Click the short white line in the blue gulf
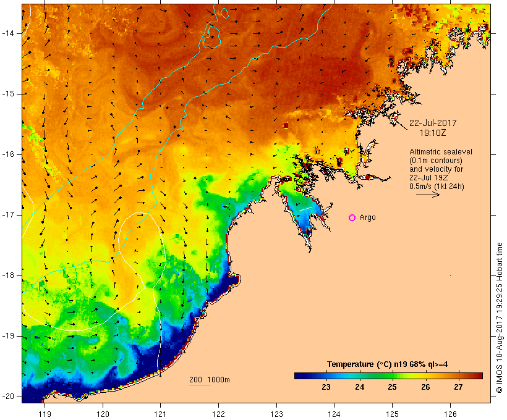The height and width of the screenshot is (420, 507). (305, 209)
